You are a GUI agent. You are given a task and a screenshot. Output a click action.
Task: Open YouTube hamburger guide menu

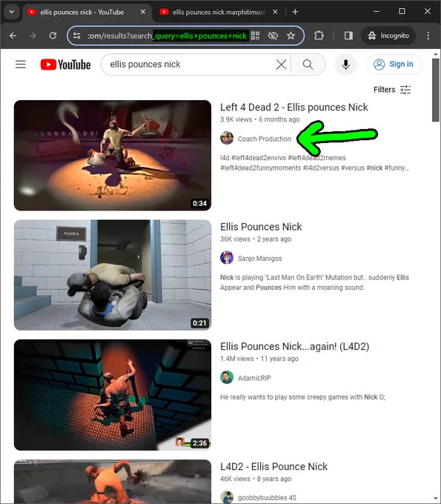[x=21, y=64]
